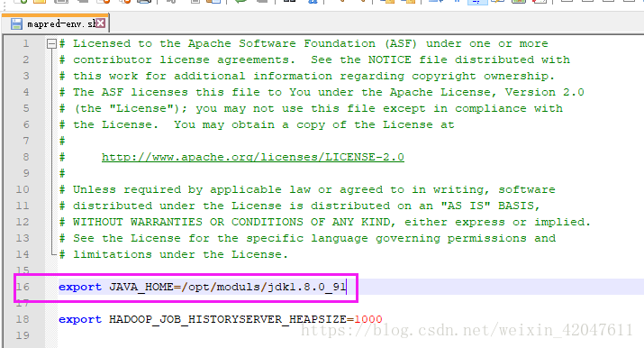The width and height of the screenshot is (644, 348).
Task: Click the 'See the License for the specific' line
Action: tap(308, 238)
